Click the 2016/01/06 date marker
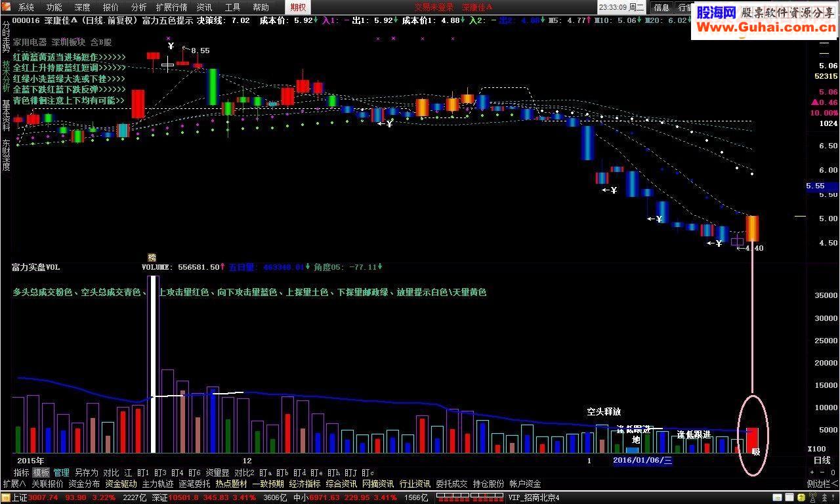 coord(642,460)
